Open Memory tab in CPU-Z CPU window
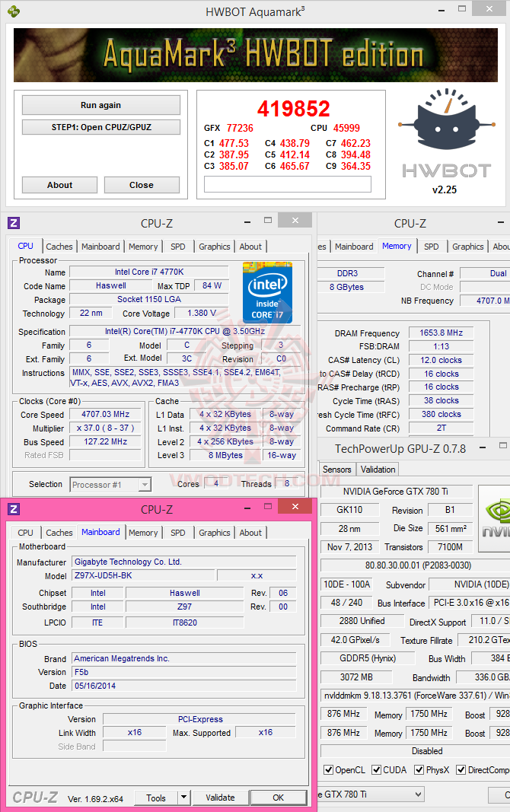Screen dimensions: 510x812 [143, 247]
